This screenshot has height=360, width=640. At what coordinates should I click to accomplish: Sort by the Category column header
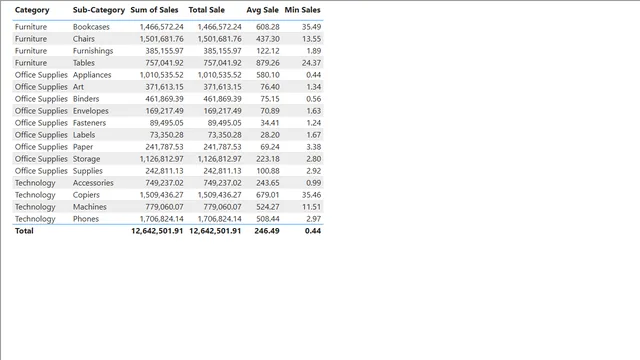tap(32, 10)
